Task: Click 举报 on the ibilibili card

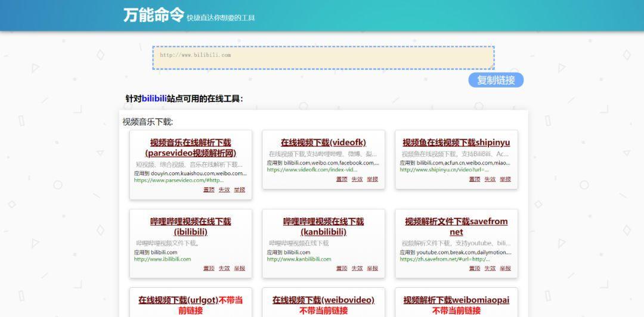Action: [240, 268]
